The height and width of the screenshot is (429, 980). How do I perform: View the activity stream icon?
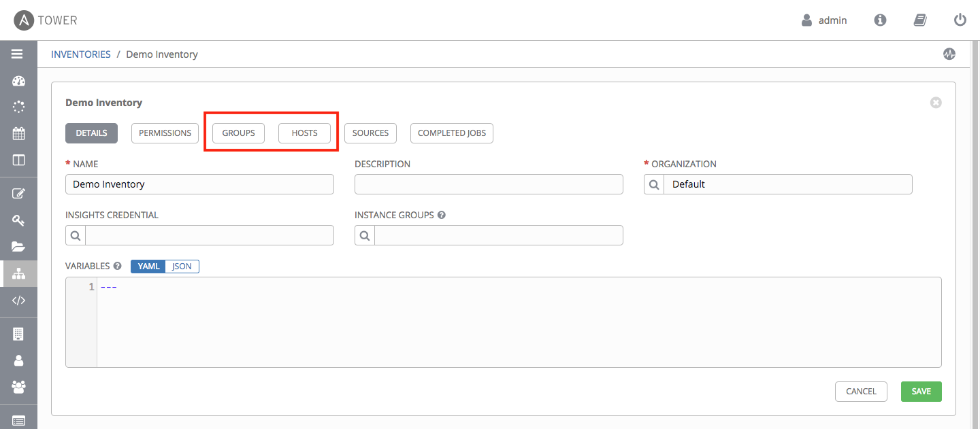[x=949, y=54]
